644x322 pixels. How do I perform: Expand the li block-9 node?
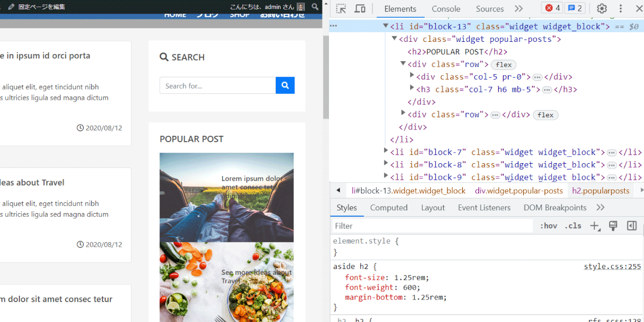pos(385,176)
